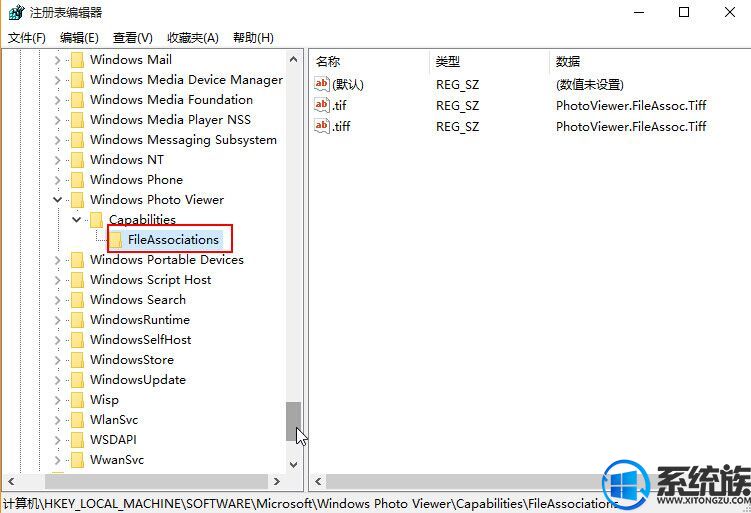Screen dimensions: 751x513
Task: Click the Capabilities folder icon
Action: point(96,220)
